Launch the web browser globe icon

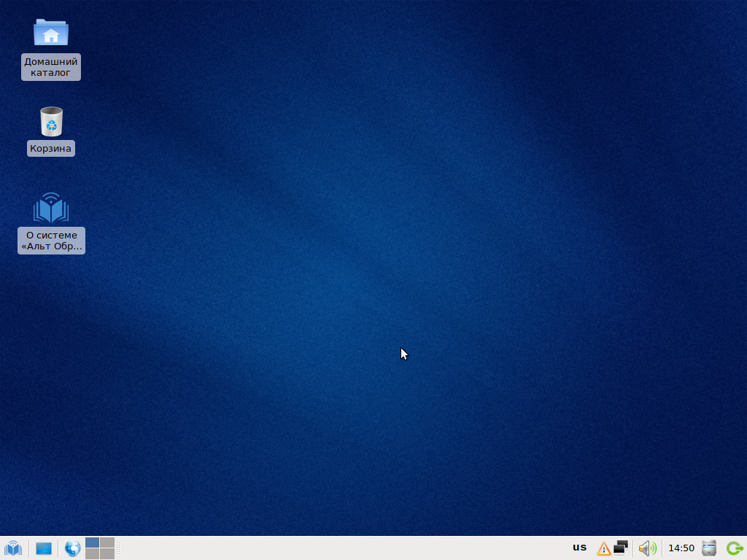(x=72, y=548)
